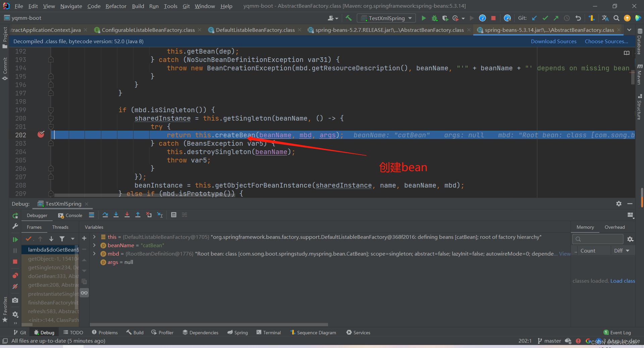Switch to the Console tab
The height and width of the screenshot is (348, 644).
(x=70, y=215)
